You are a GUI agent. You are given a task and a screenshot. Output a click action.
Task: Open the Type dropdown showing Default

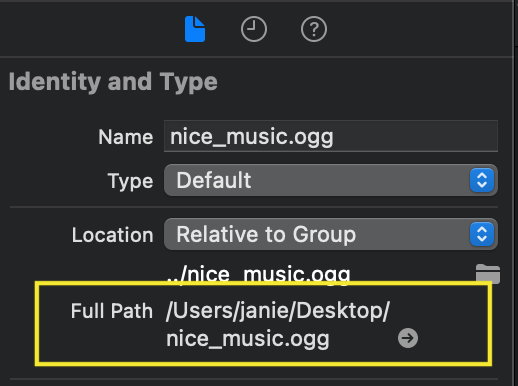331,180
